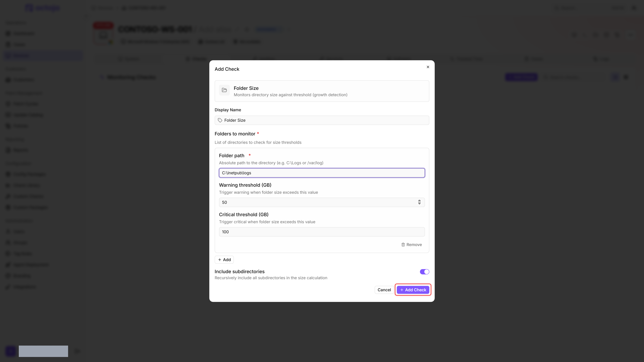Add another folder to monitor

click(x=224, y=260)
